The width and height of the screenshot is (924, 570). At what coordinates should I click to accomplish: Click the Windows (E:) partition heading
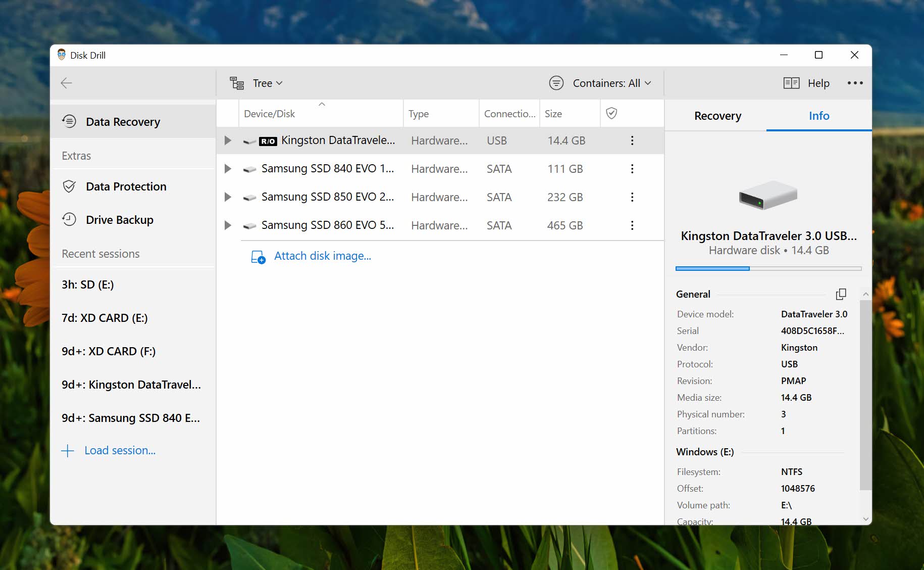pos(705,452)
